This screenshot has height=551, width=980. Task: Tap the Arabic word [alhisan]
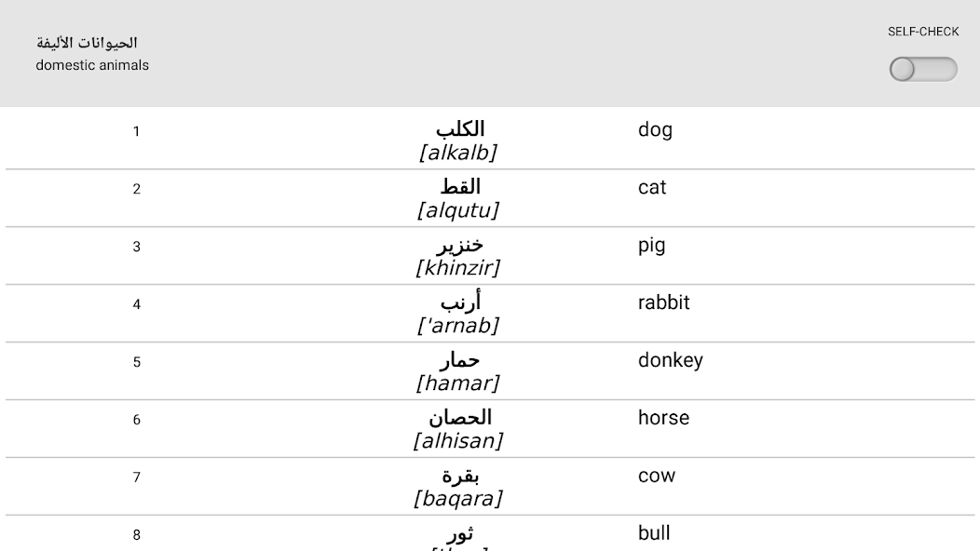(x=459, y=429)
